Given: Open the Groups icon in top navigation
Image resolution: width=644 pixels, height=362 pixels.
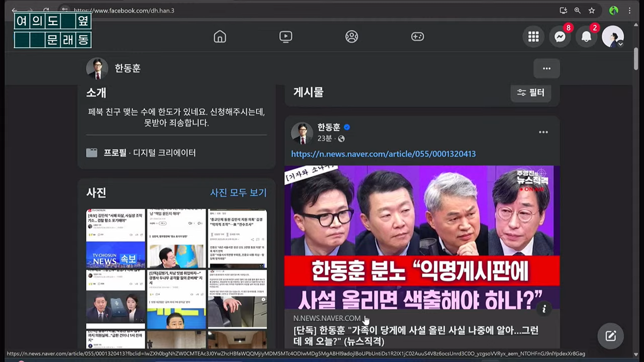Looking at the screenshot, I should click(352, 36).
